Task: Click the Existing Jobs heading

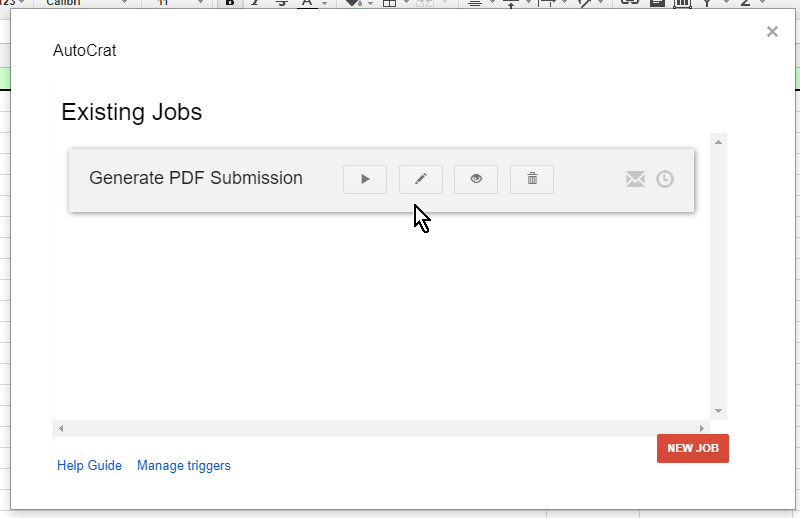Action: tap(132, 112)
